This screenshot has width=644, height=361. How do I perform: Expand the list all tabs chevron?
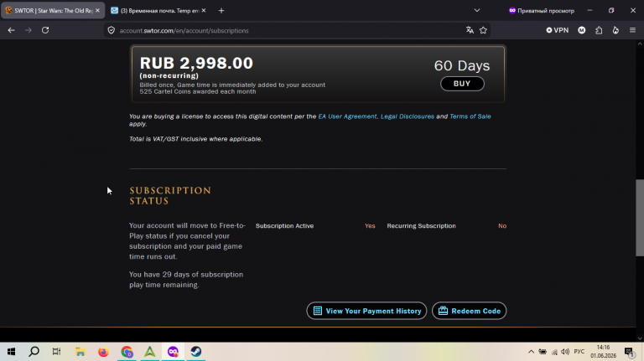(477, 11)
